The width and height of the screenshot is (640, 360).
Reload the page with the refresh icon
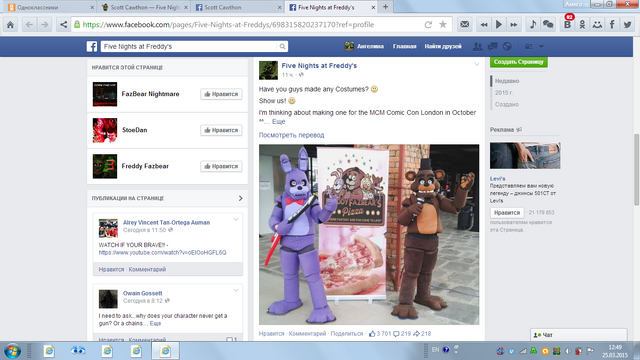tap(428, 24)
